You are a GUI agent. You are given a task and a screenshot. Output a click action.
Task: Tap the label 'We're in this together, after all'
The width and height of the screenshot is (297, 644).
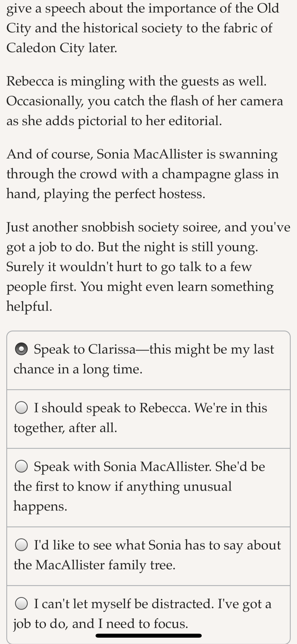(x=140, y=417)
